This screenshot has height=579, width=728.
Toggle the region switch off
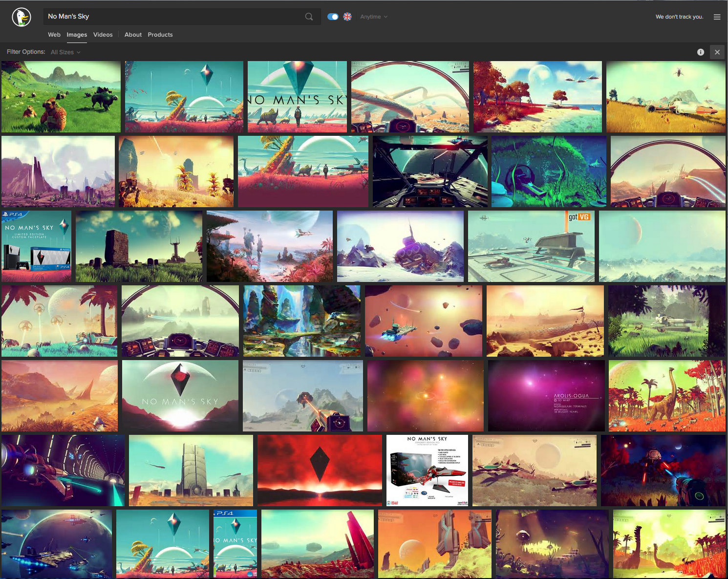click(x=333, y=17)
